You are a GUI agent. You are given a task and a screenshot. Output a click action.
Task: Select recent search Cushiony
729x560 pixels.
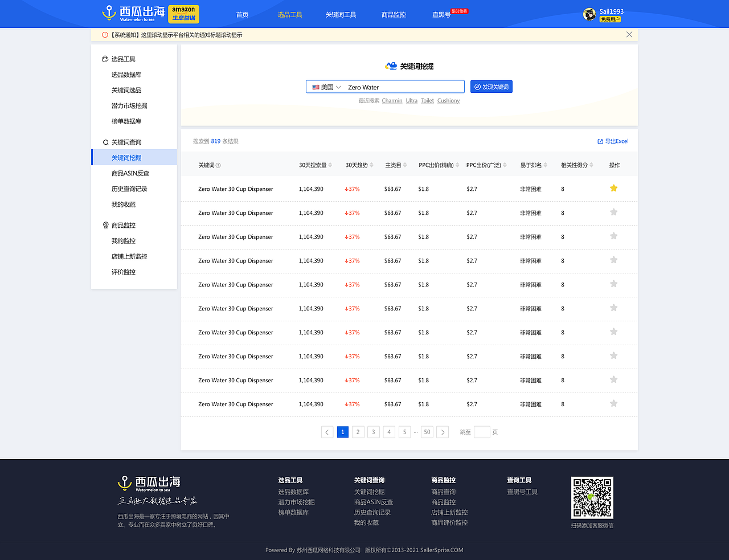point(448,101)
